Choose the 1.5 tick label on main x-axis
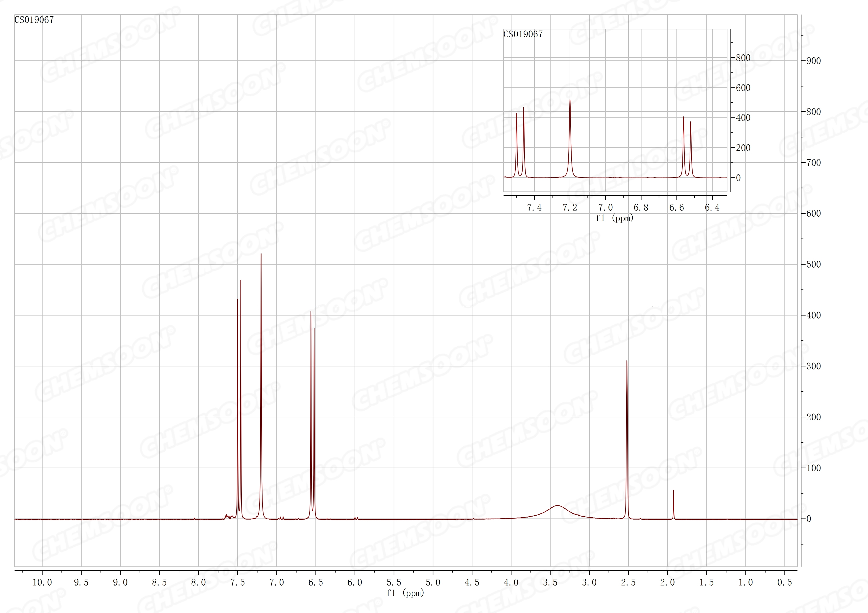The height and width of the screenshot is (613, 868). (x=707, y=582)
